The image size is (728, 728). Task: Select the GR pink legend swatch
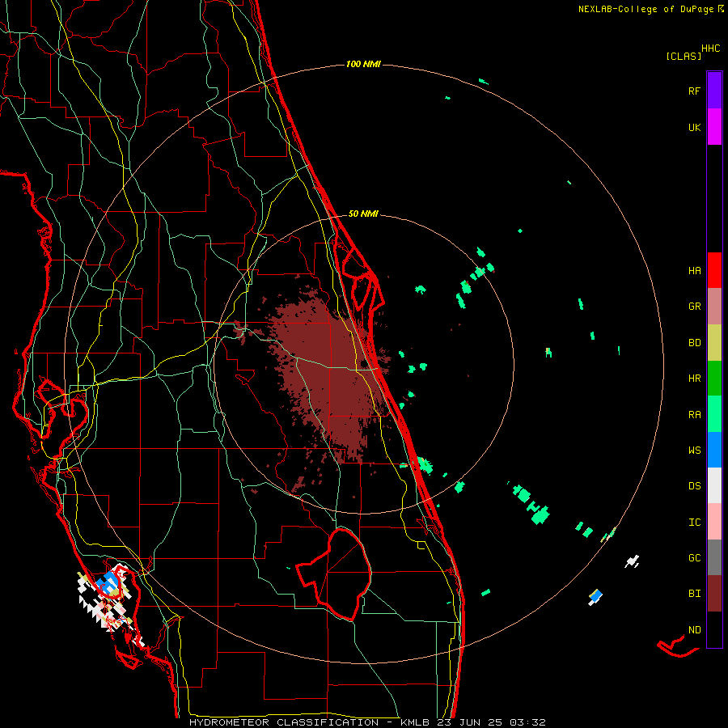(x=714, y=307)
